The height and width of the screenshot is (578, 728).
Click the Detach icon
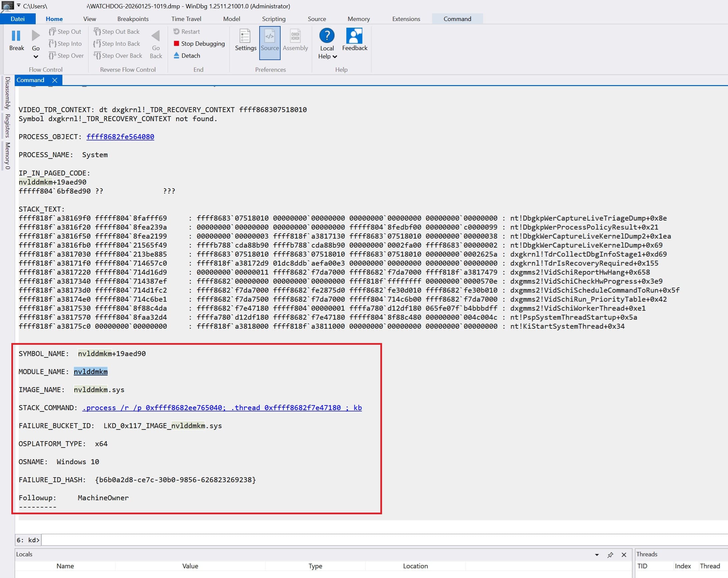coord(176,55)
